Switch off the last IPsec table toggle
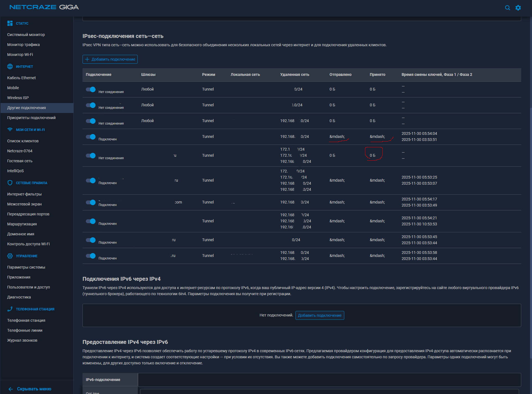This screenshot has width=532, height=394. tap(91, 256)
